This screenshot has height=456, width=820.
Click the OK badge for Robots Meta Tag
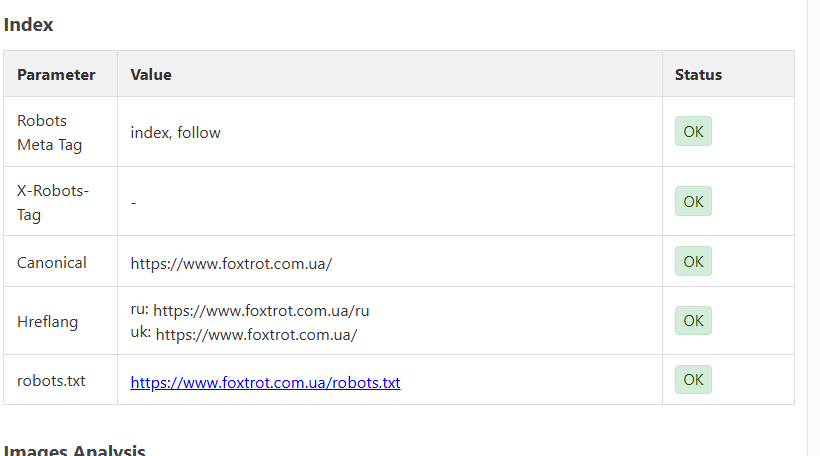tap(693, 131)
